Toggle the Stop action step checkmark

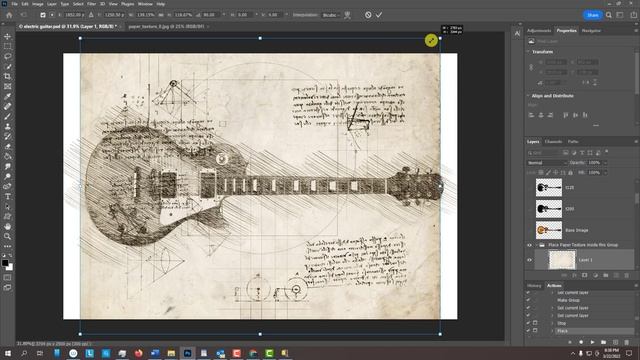(x=528, y=323)
